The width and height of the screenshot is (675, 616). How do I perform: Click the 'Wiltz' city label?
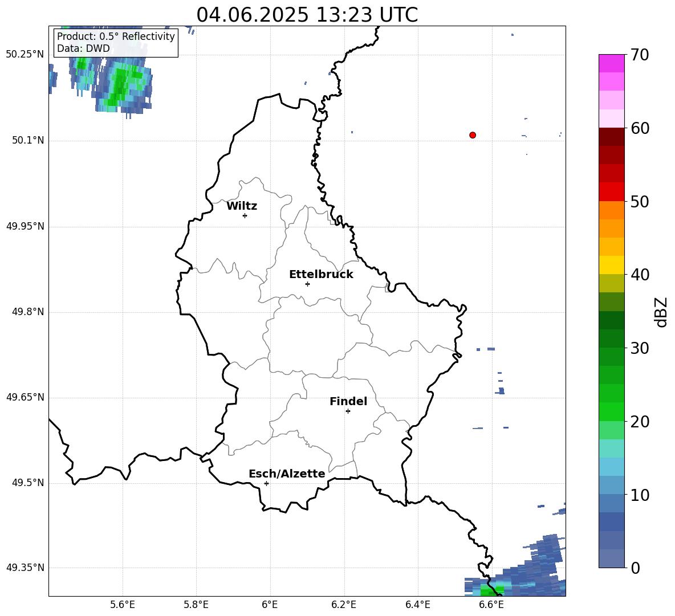coord(242,206)
